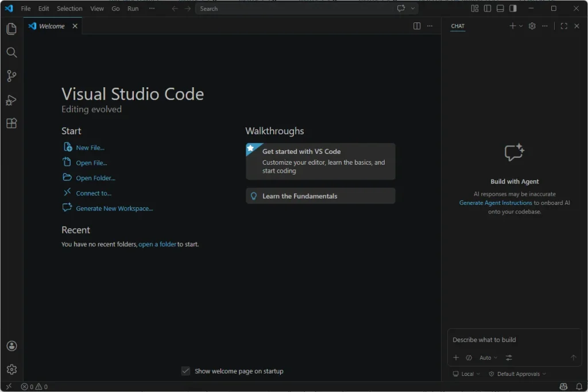Click the Copilot status icon in status bar

click(x=563, y=387)
